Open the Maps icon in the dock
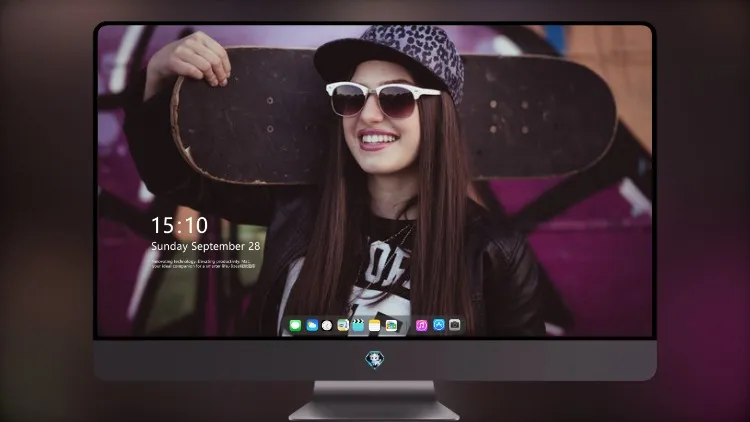Screen dimensions: 750x422 coord(343,326)
